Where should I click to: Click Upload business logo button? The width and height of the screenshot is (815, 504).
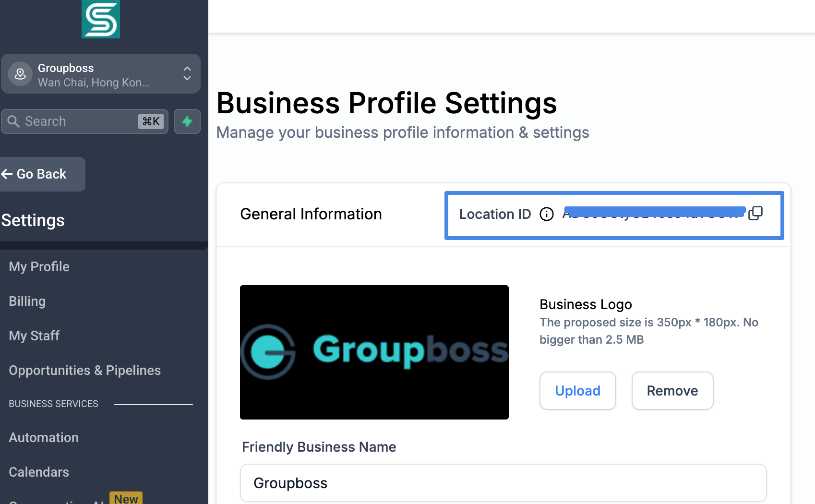coord(577,391)
